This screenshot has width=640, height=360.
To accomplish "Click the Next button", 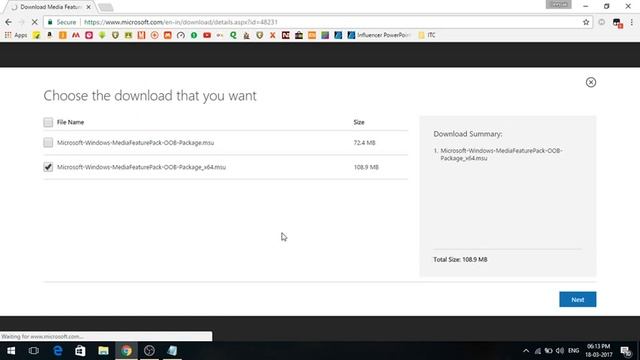I will pyautogui.click(x=578, y=299).
